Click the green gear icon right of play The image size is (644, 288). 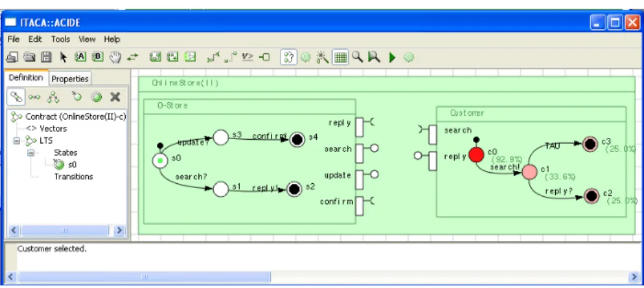[x=408, y=57]
